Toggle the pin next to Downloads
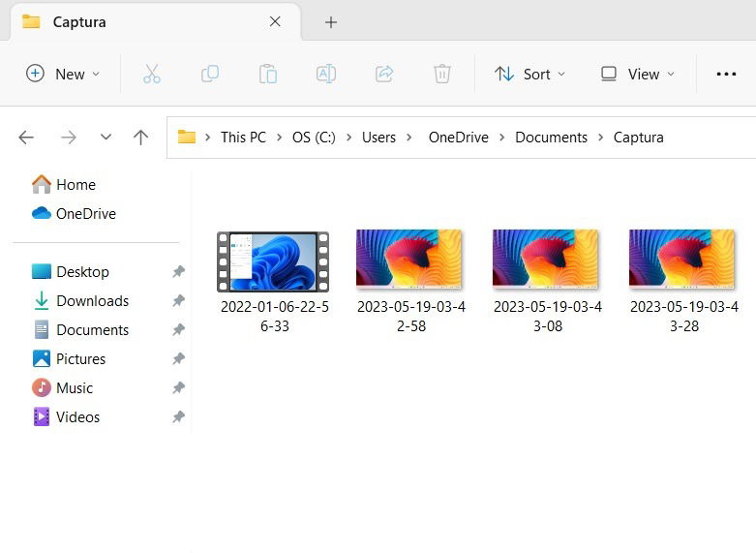 [x=179, y=300]
